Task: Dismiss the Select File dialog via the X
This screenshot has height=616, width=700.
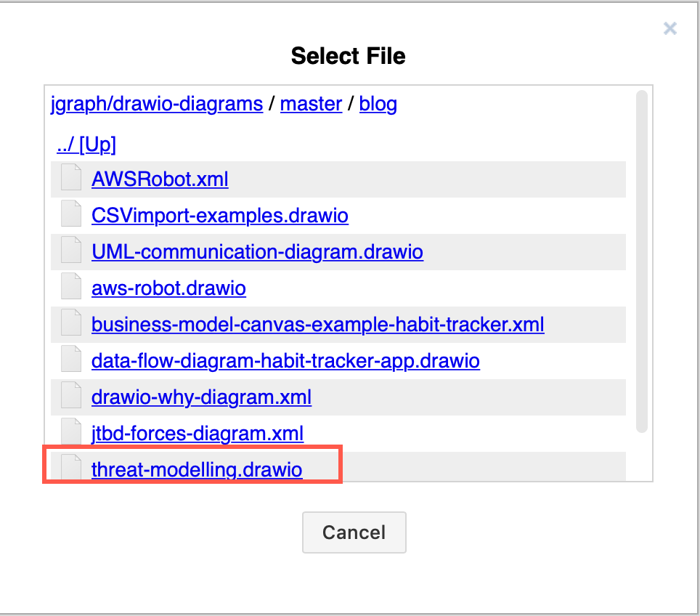Action: pos(670,28)
